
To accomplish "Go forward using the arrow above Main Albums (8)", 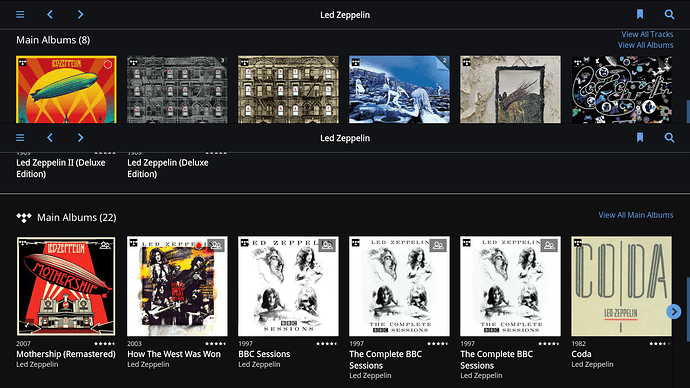I will (x=80, y=15).
